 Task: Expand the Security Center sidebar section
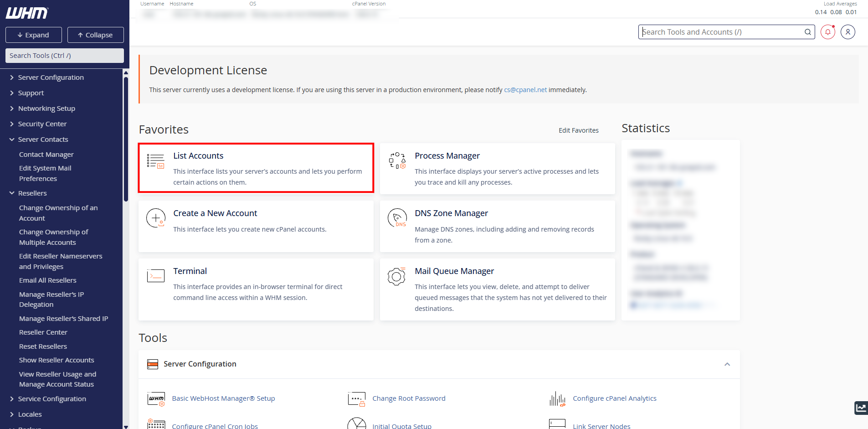pyautogui.click(x=42, y=124)
